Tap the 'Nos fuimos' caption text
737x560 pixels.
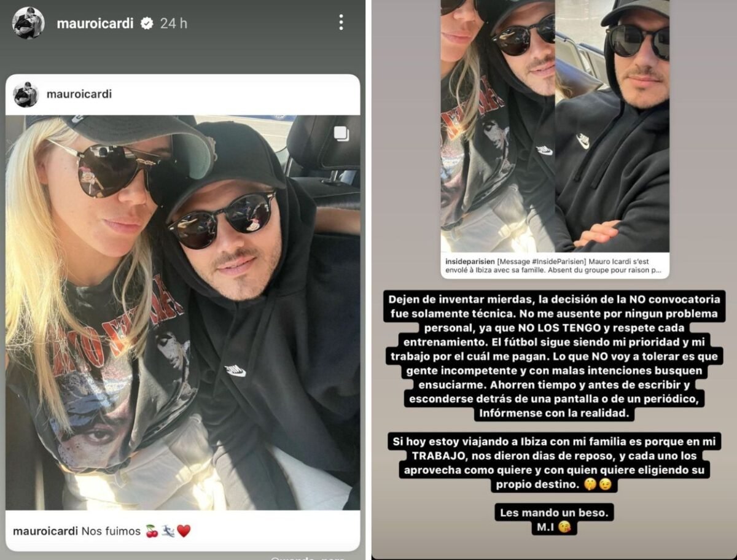(x=111, y=531)
